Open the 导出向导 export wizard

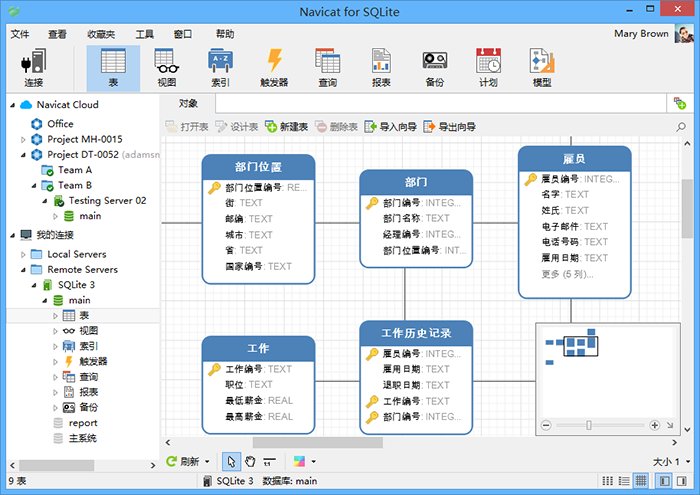tap(450, 127)
